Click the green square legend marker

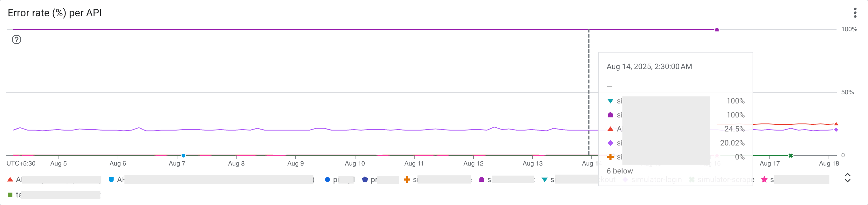(x=10, y=194)
